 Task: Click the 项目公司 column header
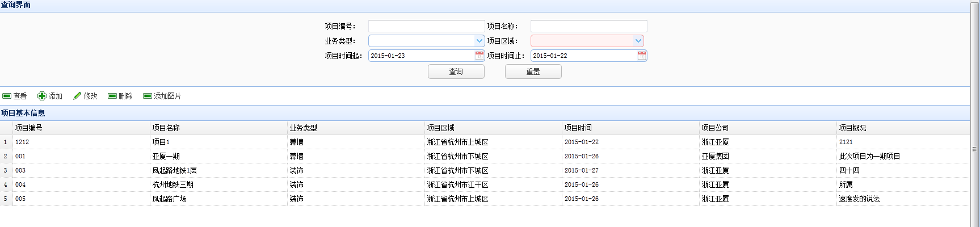tap(768, 128)
